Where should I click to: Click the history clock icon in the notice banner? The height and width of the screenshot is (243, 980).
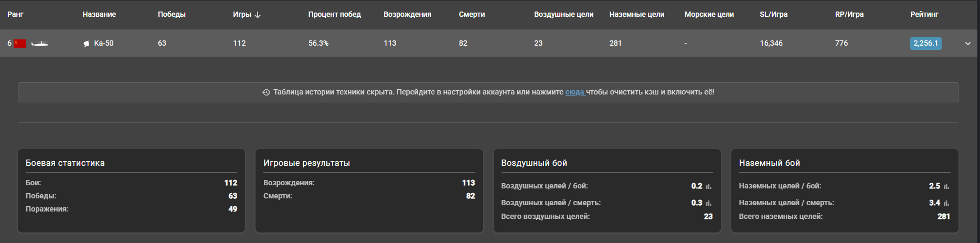tap(266, 92)
